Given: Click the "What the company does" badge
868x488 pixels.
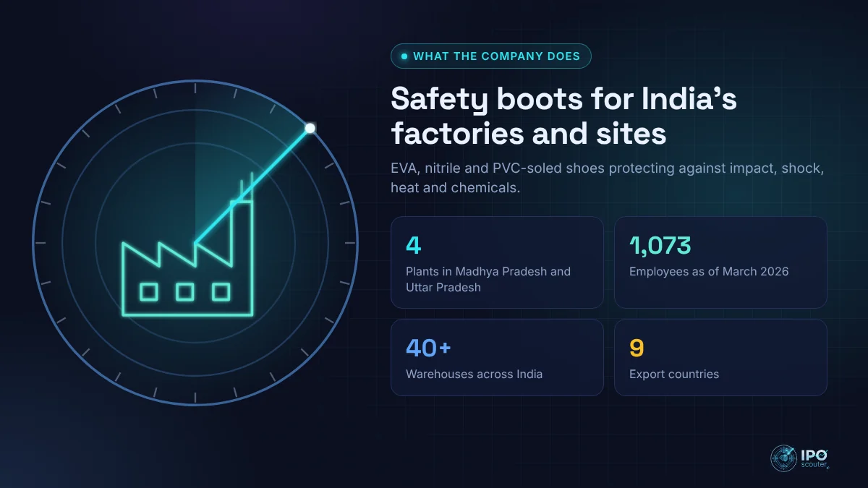Looking at the screenshot, I should 490,56.
